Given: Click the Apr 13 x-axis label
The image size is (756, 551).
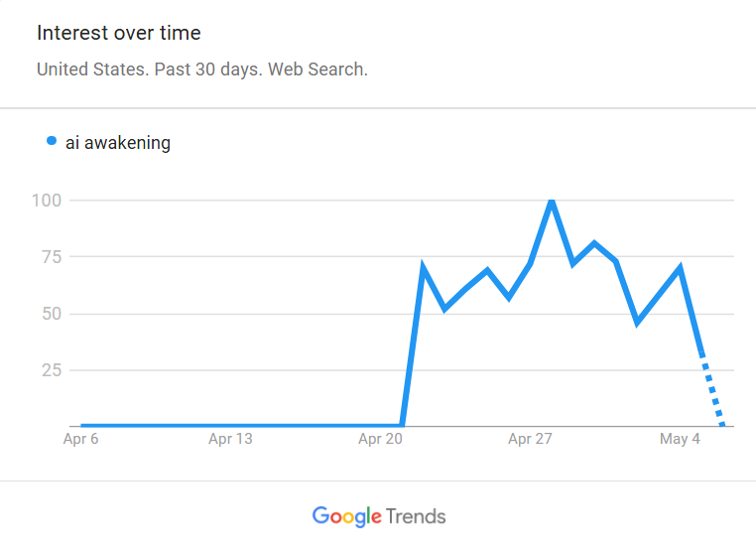Looking at the screenshot, I should [x=230, y=439].
